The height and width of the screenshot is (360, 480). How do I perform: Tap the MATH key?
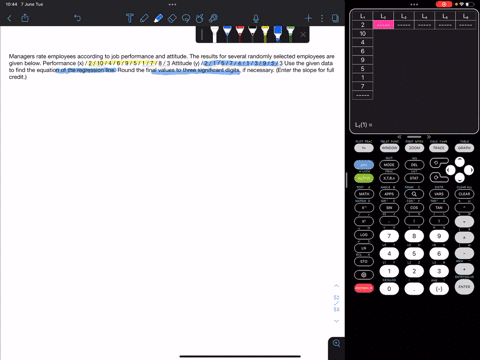point(364,194)
